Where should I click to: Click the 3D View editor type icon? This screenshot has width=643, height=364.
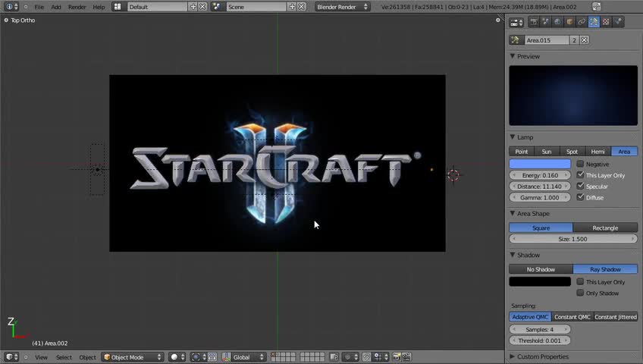(x=11, y=357)
